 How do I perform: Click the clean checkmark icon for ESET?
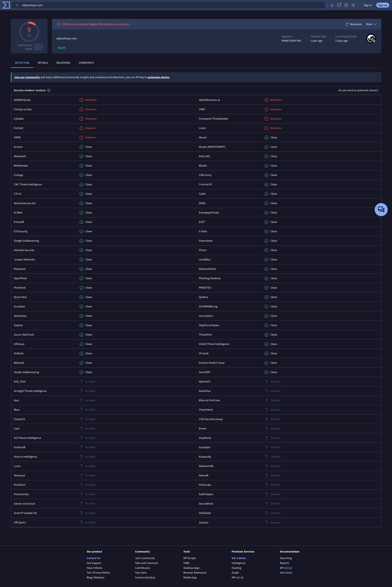(266, 222)
